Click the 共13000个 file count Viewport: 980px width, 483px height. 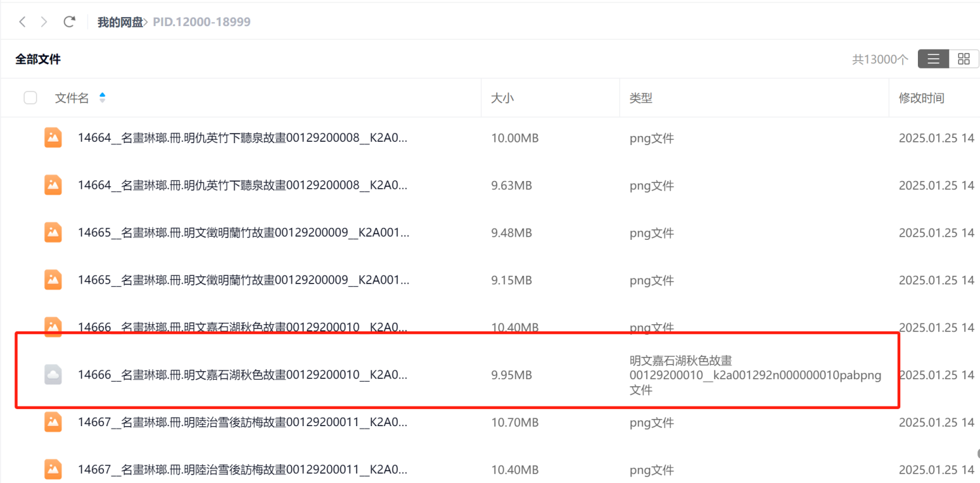(880, 59)
